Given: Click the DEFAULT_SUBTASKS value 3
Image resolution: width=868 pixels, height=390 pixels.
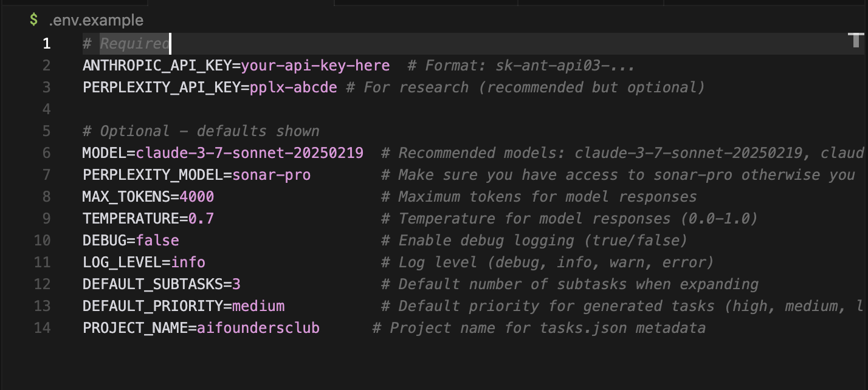Looking at the screenshot, I should [236, 284].
